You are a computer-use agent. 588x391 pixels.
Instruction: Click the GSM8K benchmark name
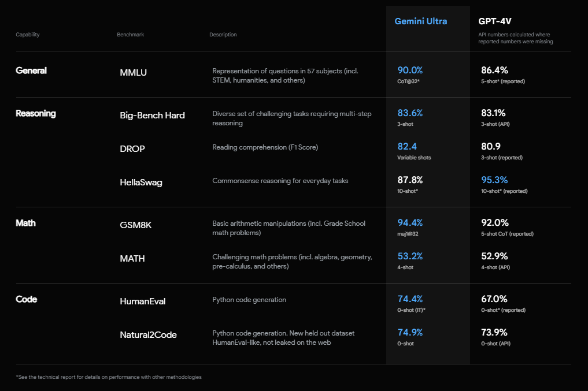pos(136,225)
